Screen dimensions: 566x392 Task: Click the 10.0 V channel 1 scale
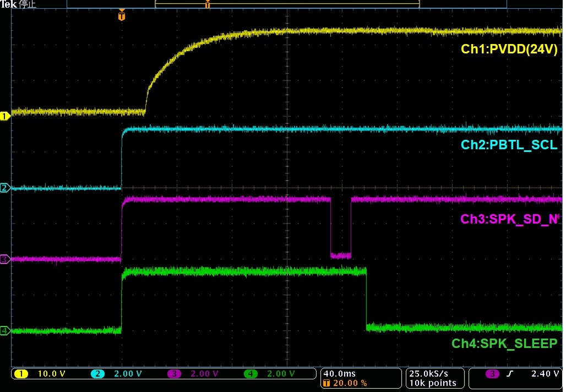click(x=52, y=374)
